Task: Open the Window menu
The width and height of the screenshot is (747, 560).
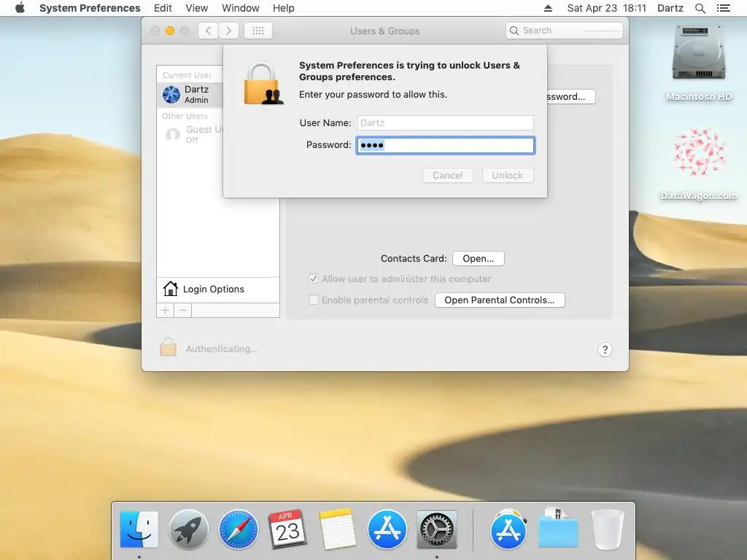Action: pyautogui.click(x=241, y=8)
